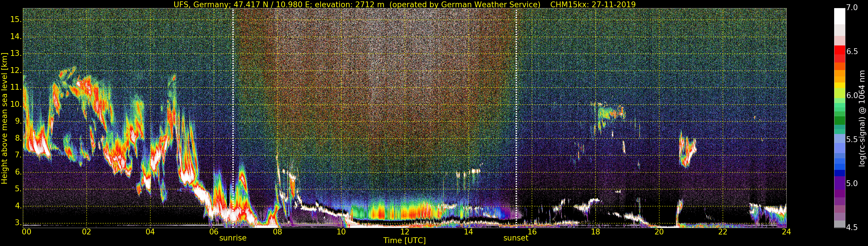The image size is (868, 246).
Task: Click the '5.' height tick label
Action: (18, 189)
